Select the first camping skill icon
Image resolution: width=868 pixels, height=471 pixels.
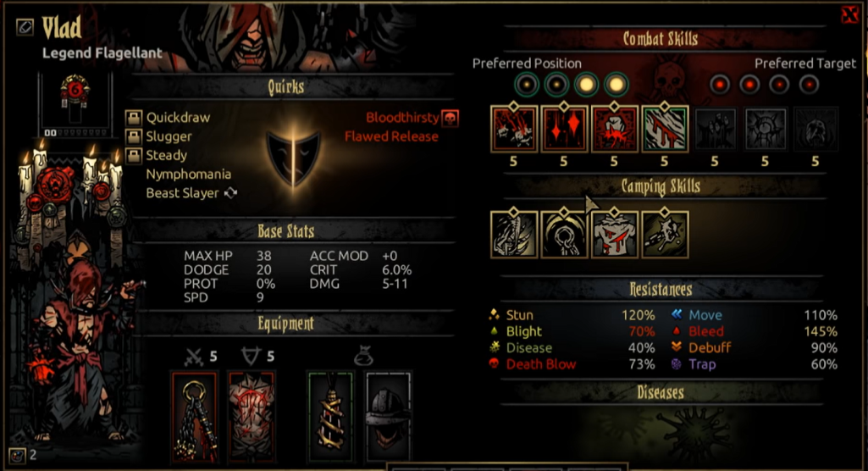[514, 234]
